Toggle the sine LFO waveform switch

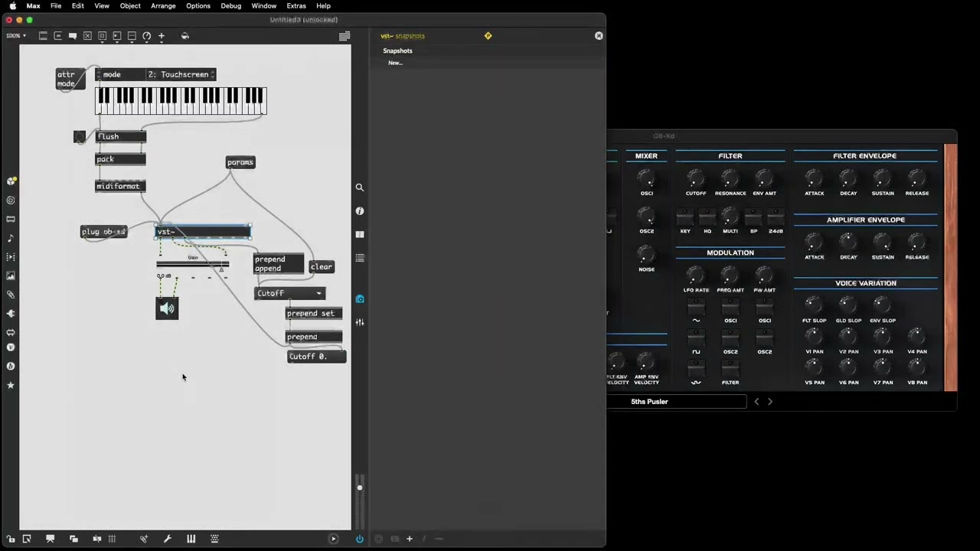pos(696,307)
